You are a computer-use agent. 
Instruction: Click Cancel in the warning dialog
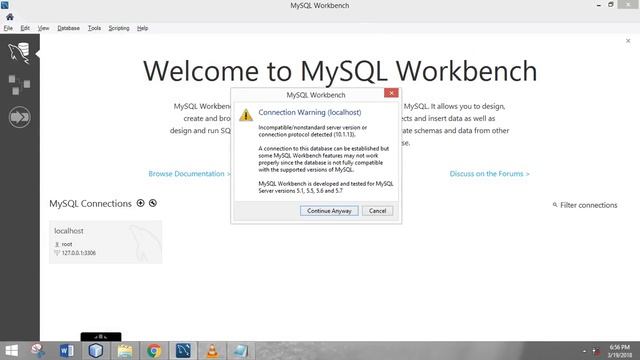[x=377, y=211]
